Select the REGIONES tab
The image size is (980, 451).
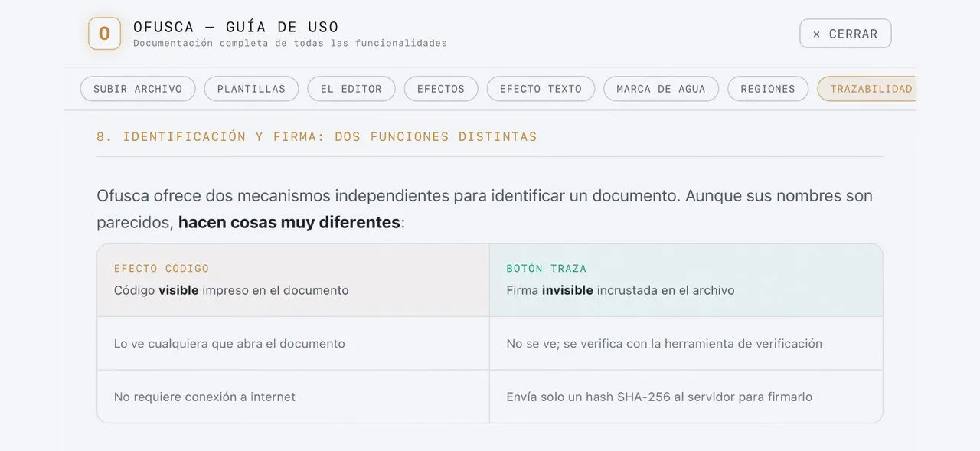coord(768,89)
